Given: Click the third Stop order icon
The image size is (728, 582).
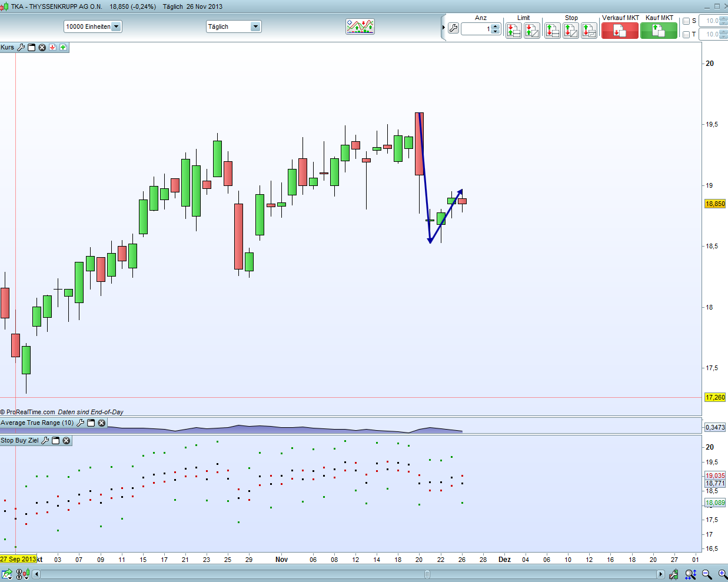Looking at the screenshot, I should pyautogui.click(x=589, y=31).
